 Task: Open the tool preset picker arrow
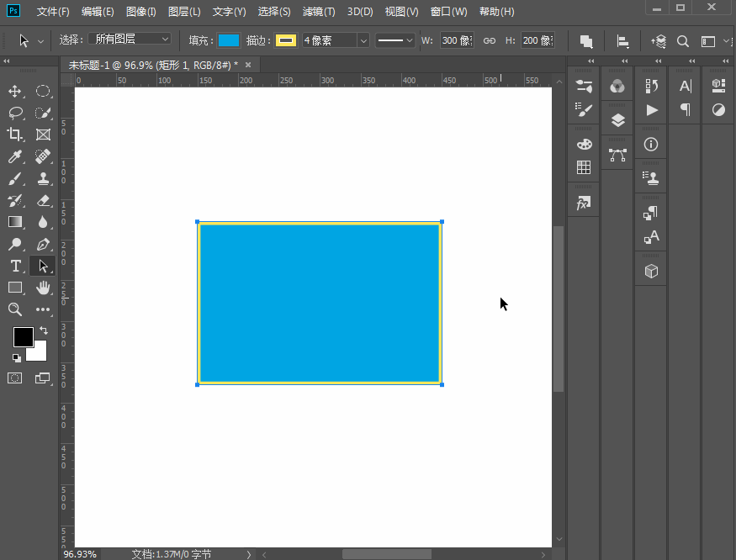click(41, 42)
